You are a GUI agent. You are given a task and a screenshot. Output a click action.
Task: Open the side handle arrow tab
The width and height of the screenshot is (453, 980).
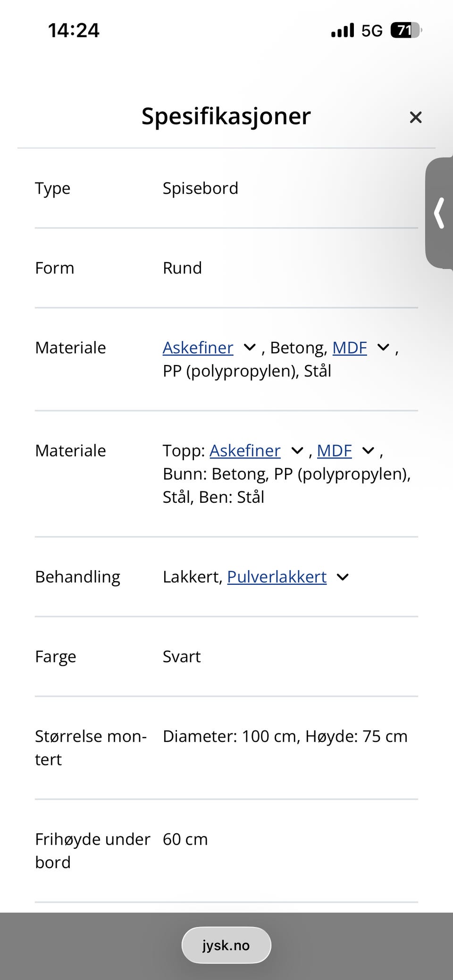(439, 213)
